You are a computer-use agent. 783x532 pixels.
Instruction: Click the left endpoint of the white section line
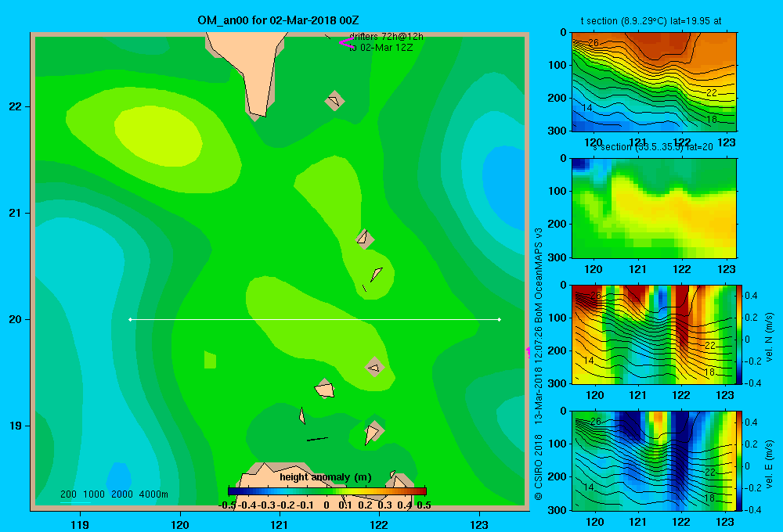pos(130,319)
